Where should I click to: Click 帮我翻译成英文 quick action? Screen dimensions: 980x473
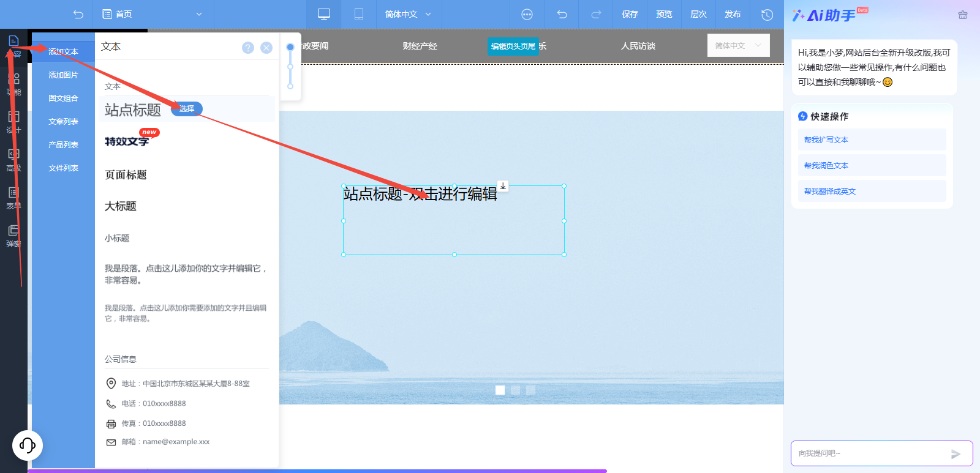point(872,192)
